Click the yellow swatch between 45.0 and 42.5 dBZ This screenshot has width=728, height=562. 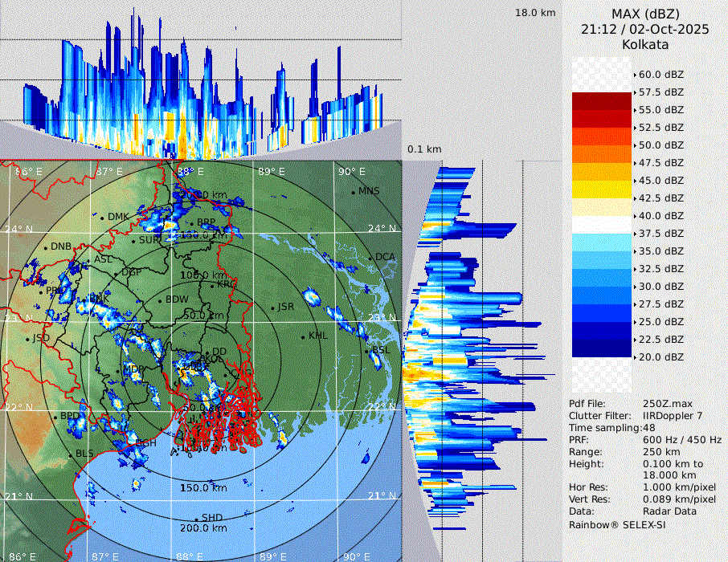coord(601,189)
